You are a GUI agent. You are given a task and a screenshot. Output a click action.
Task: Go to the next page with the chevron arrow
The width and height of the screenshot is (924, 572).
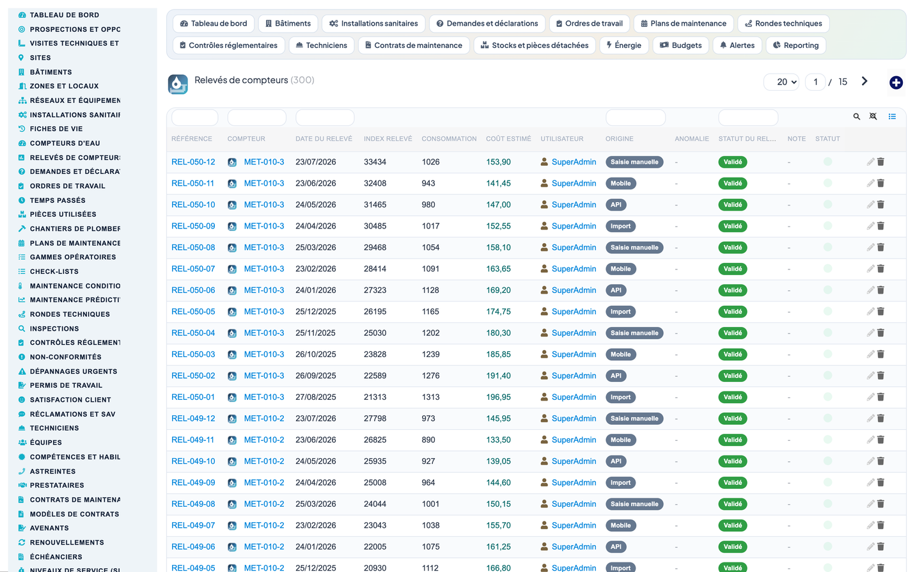[865, 81]
